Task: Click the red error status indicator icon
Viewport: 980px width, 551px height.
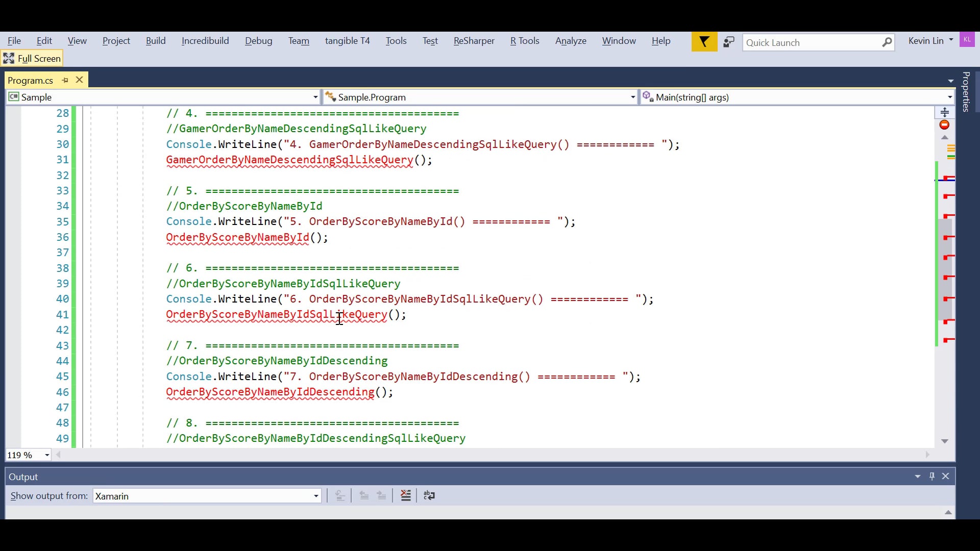Action: tap(944, 125)
